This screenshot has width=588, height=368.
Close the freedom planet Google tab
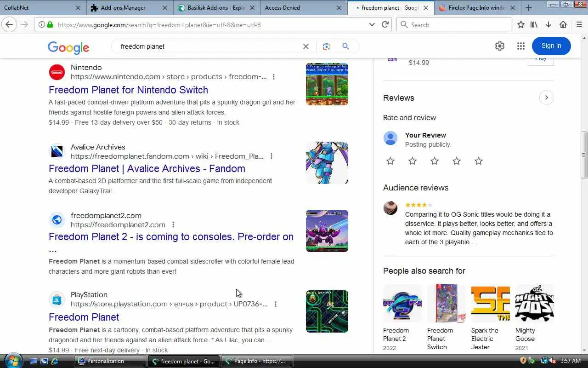(426, 8)
